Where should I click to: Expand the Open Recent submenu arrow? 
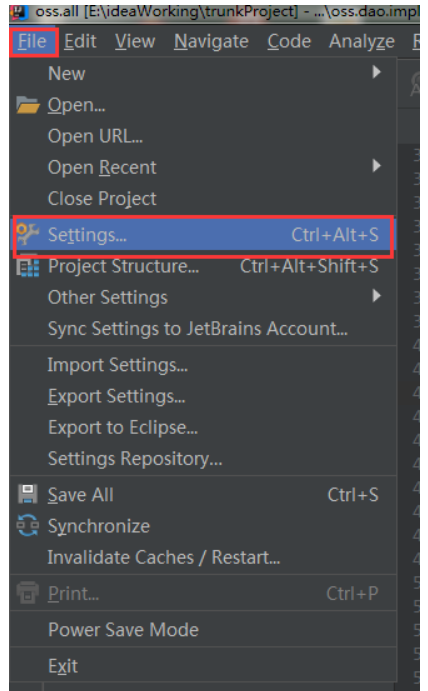376,166
